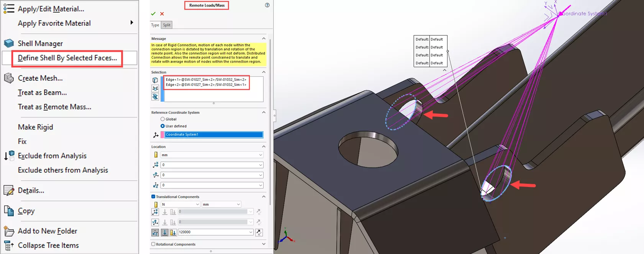Click Add to New Folder icon
This screenshot has width=644, height=254.
tap(9, 231)
